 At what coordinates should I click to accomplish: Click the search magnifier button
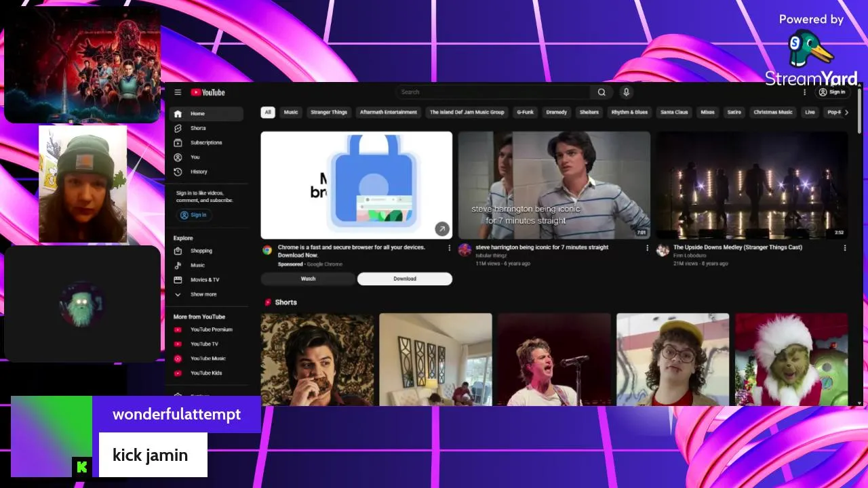point(601,92)
